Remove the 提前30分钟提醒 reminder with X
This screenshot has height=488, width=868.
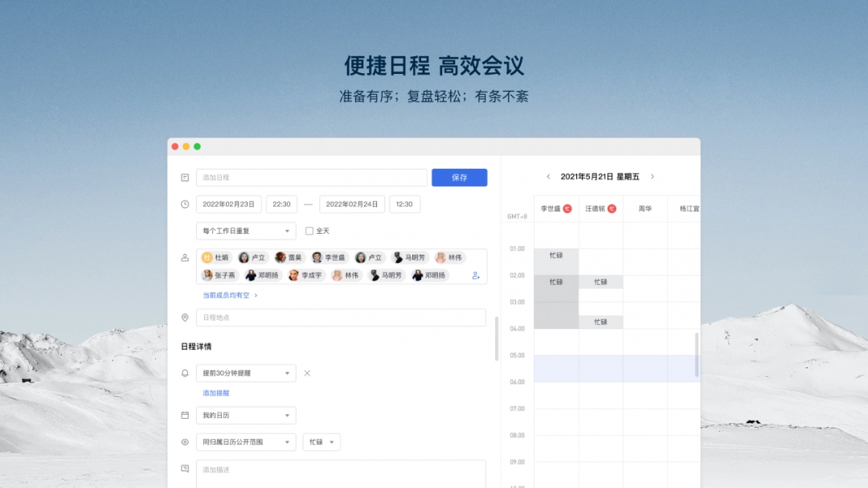click(307, 373)
